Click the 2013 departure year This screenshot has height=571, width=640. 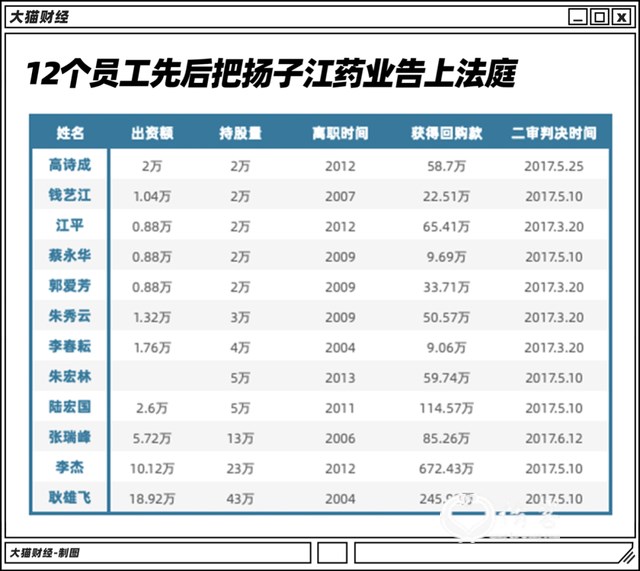(x=340, y=378)
